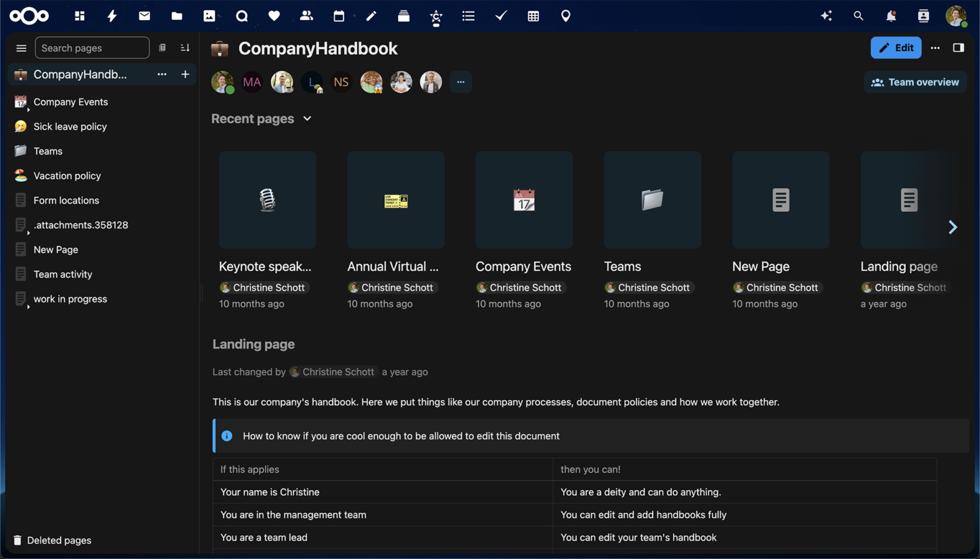The width and height of the screenshot is (980, 559).
Task: Open the page actions three-dot menu
Action: (x=935, y=47)
